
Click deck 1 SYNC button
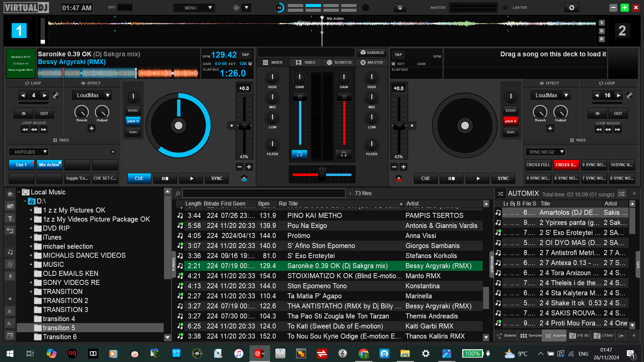pyautogui.click(x=217, y=179)
